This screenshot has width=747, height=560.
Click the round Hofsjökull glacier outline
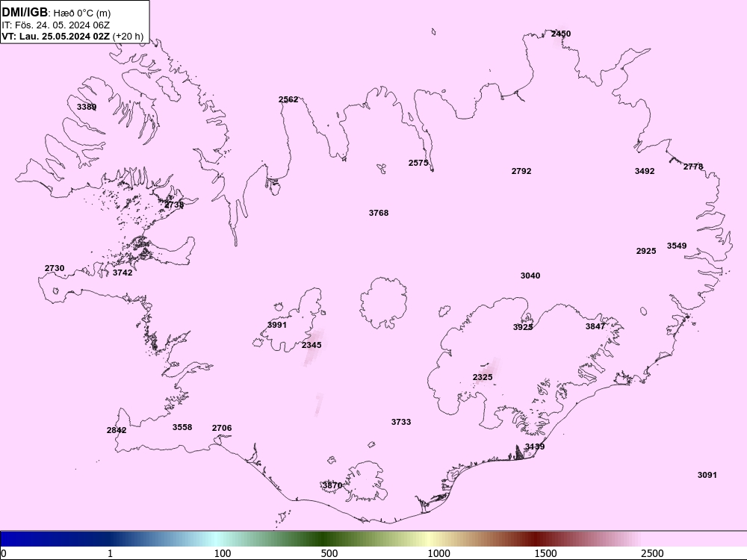383,303
